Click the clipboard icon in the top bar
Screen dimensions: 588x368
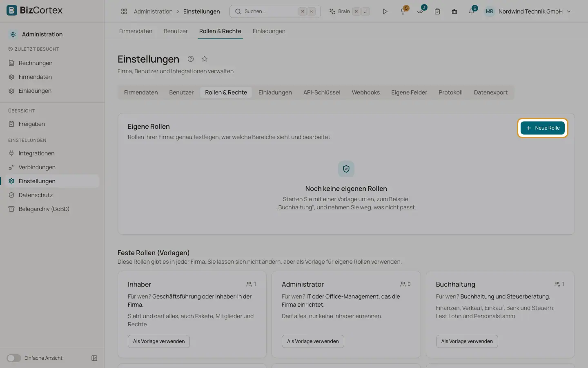(x=437, y=11)
